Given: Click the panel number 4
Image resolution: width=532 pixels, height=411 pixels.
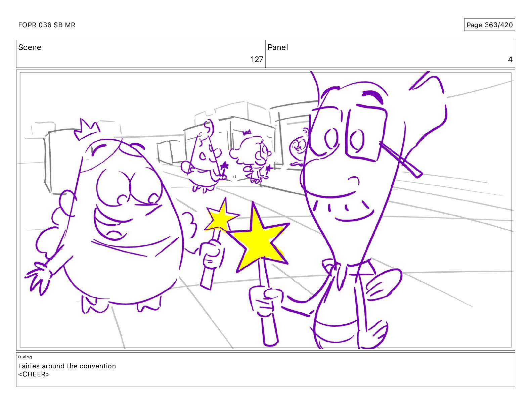Looking at the screenshot, I should coord(510,59).
